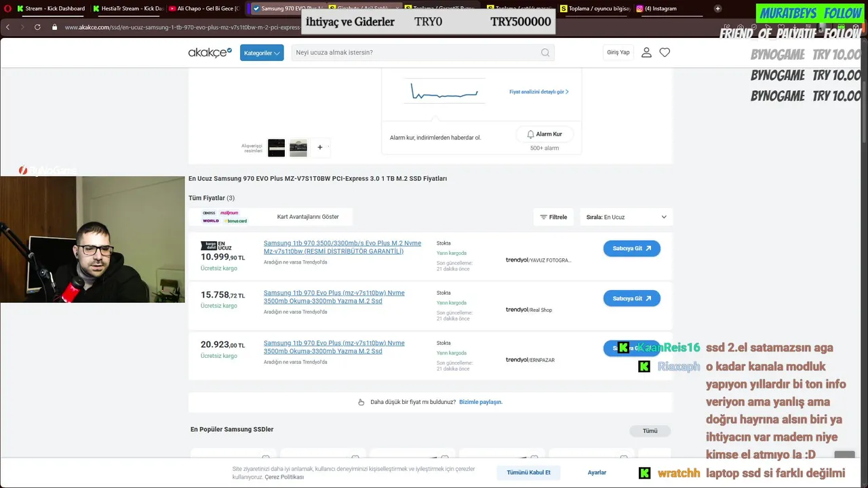Click the 15.758,72 TL price
The width and height of the screenshot is (868, 488).
pyautogui.click(x=223, y=296)
